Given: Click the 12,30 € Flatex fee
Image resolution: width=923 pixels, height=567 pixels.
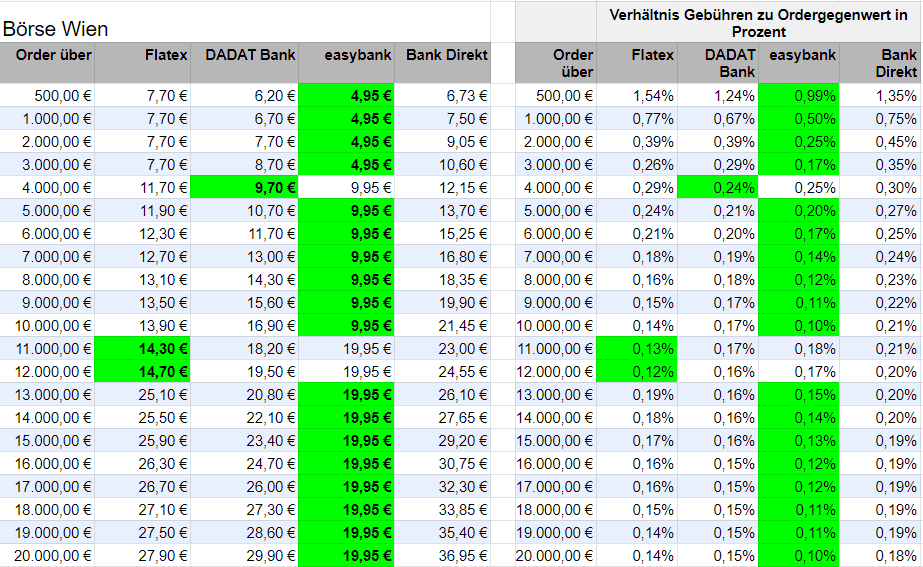Looking at the screenshot, I should [142, 233].
